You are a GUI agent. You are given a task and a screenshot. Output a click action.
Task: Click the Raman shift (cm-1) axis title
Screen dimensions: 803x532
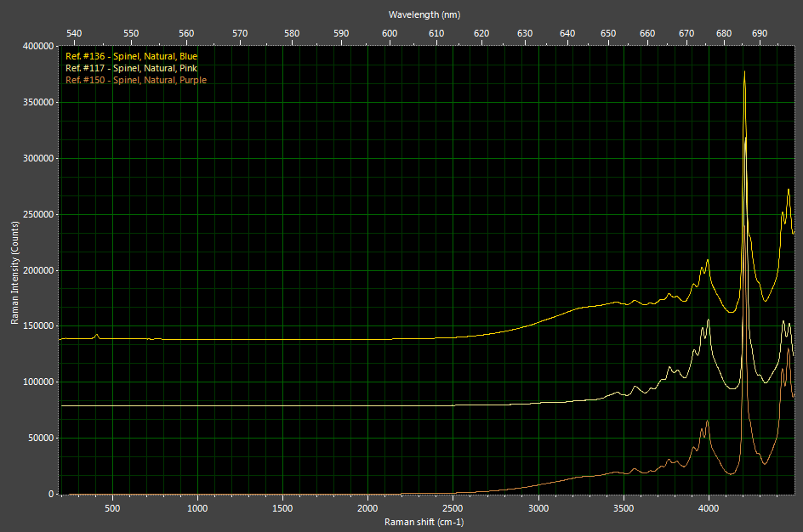(x=424, y=522)
